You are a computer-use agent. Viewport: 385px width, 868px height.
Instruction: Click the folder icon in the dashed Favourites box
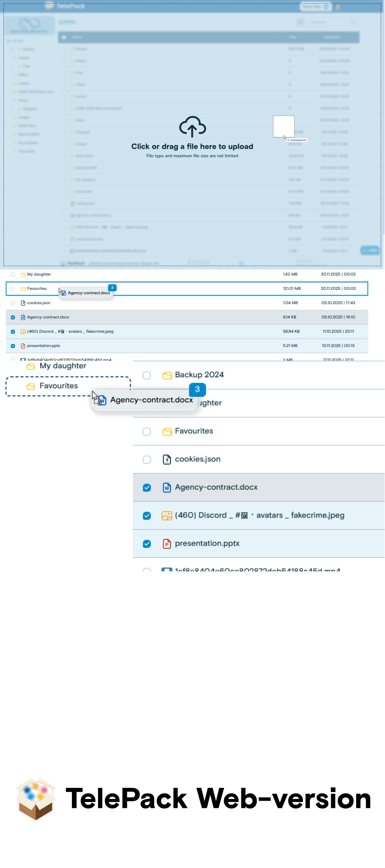pyautogui.click(x=31, y=386)
